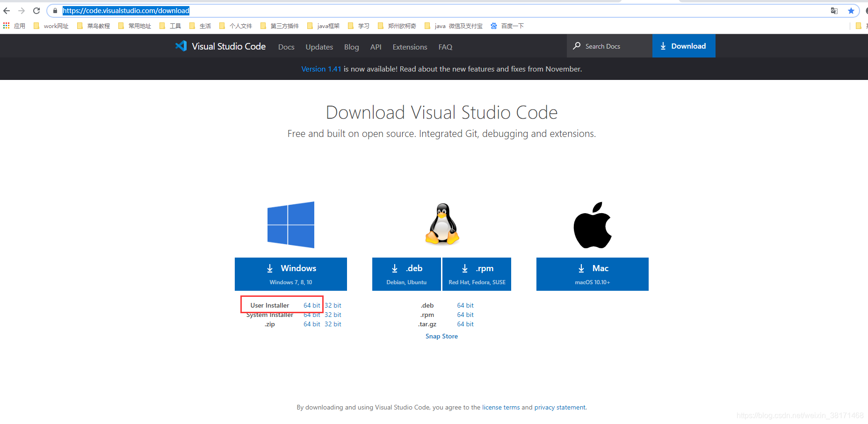The height and width of the screenshot is (424, 868).
Task: Open the 郑州欧柯奇 bookmark folder
Action: (x=397, y=26)
